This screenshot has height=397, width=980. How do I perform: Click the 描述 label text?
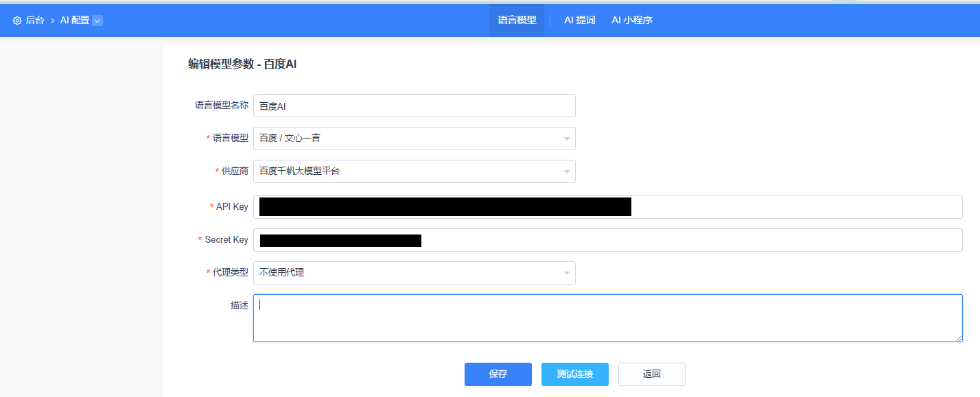[x=240, y=306]
